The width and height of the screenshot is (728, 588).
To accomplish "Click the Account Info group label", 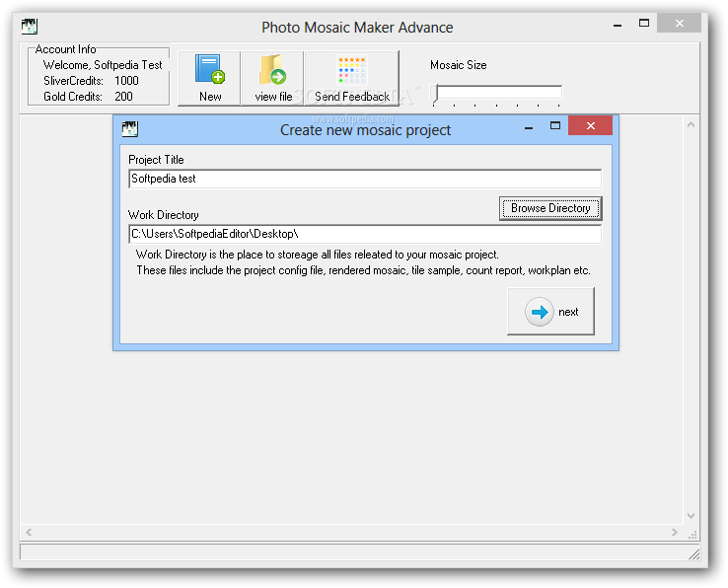I will pos(65,49).
